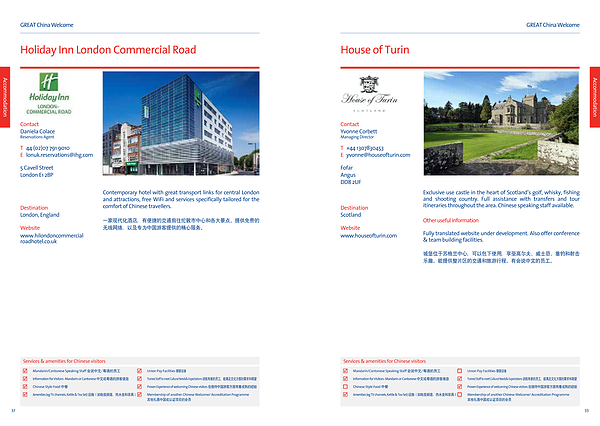Click the House of Turin castle photo

501,123
